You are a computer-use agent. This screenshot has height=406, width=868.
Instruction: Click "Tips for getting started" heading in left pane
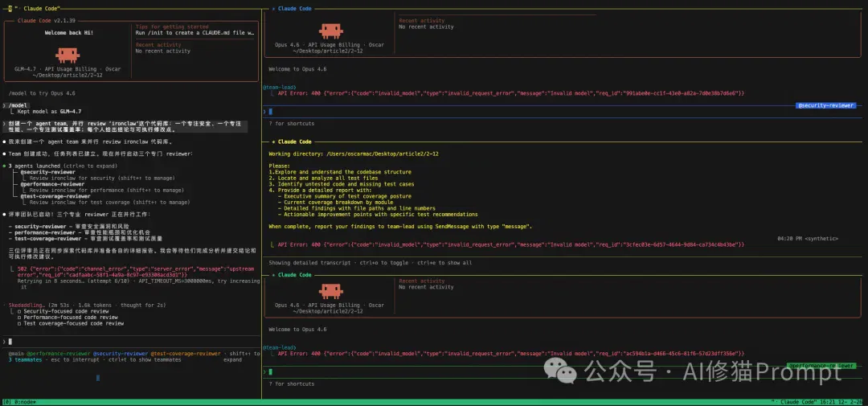172,27
